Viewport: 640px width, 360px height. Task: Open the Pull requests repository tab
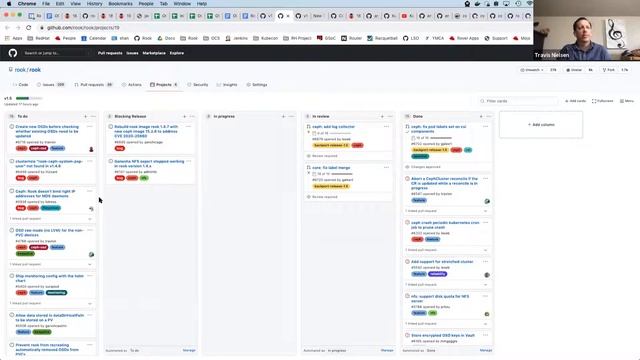pos(93,85)
